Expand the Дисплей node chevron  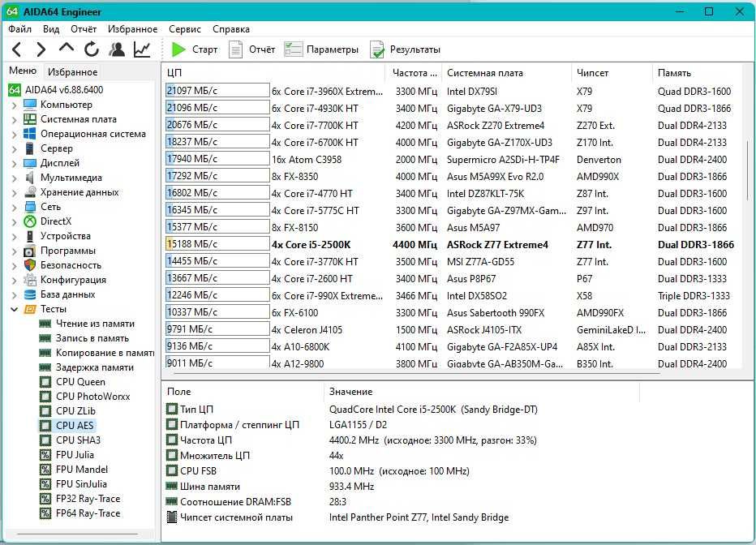(x=14, y=163)
